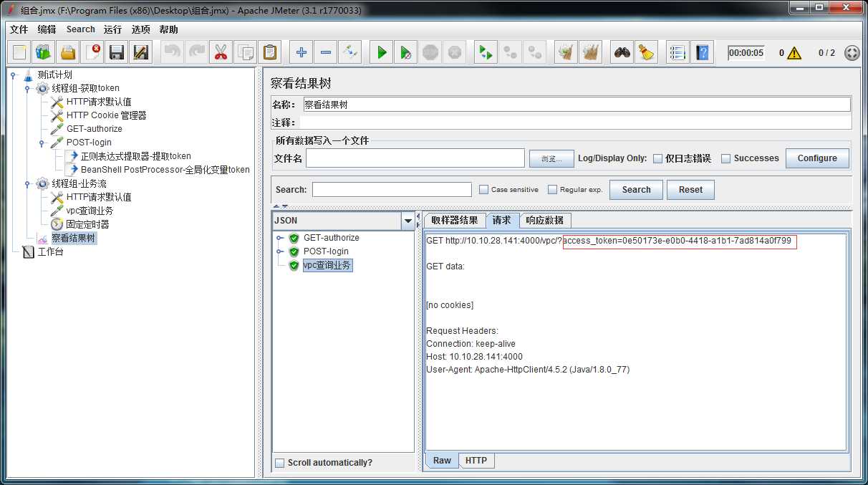Collapse the 线程组-业务流 node
This screenshot has width=868, height=485.
(x=27, y=183)
